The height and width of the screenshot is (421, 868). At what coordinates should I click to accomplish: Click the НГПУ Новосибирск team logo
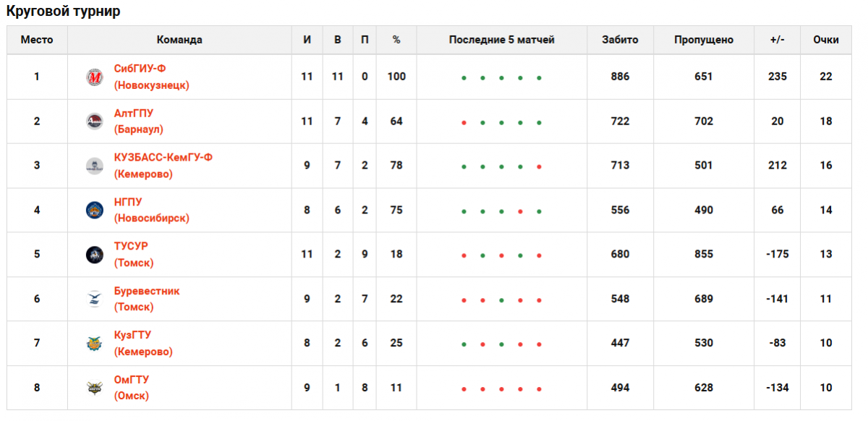(95, 210)
